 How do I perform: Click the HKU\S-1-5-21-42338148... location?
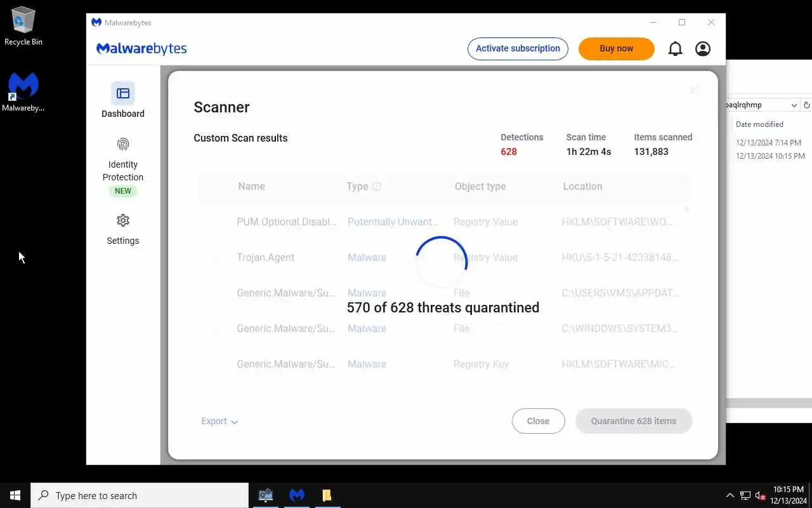(x=620, y=257)
